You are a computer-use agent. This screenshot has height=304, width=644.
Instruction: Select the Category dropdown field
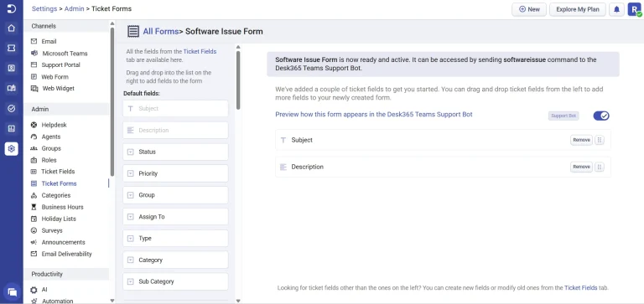pos(175,260)
